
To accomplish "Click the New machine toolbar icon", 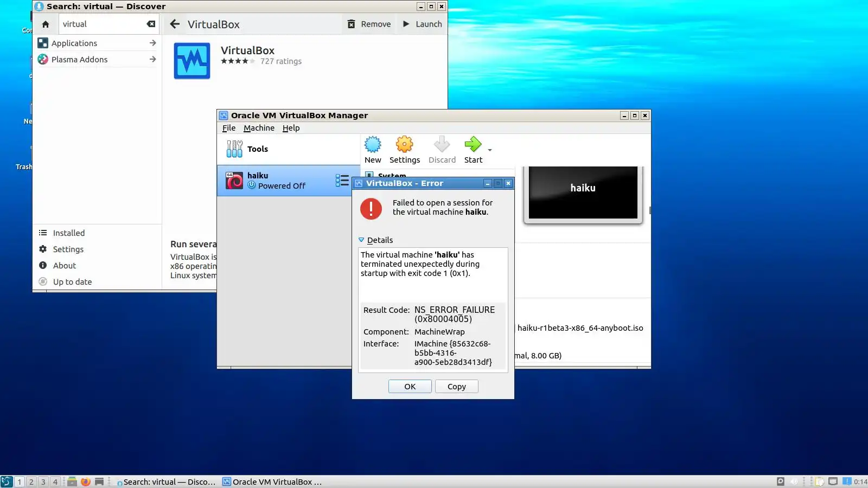I will (373, 145).
